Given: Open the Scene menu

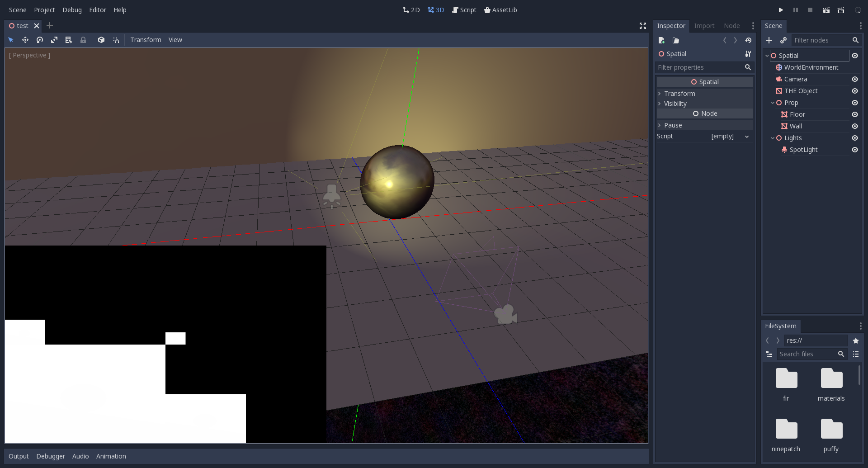Looking at the screenshot, I should 18,10.
